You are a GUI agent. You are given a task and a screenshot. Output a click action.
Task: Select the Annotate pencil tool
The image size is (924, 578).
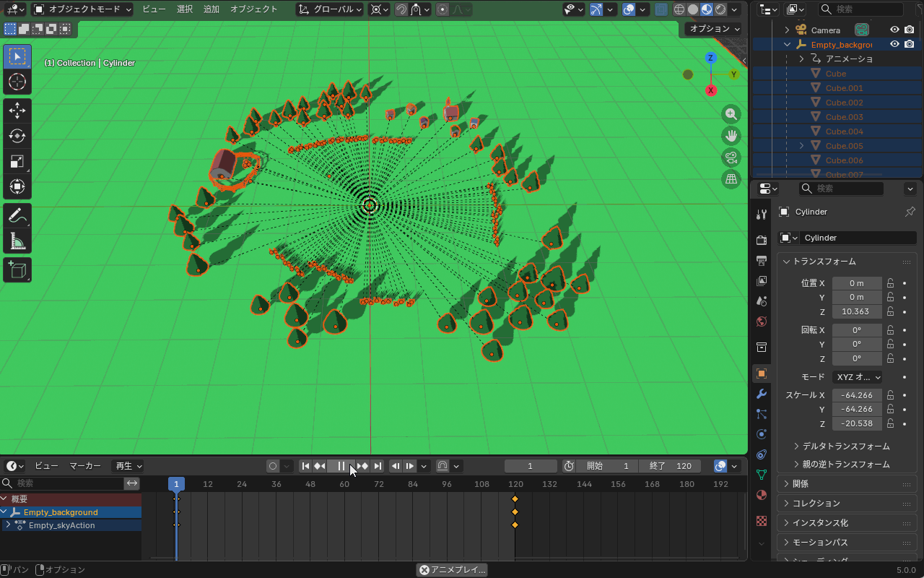point(17,215)
